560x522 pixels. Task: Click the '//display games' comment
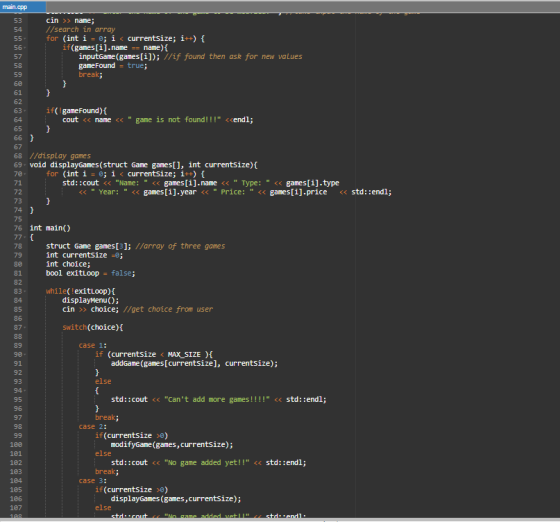tap(60, 156)
